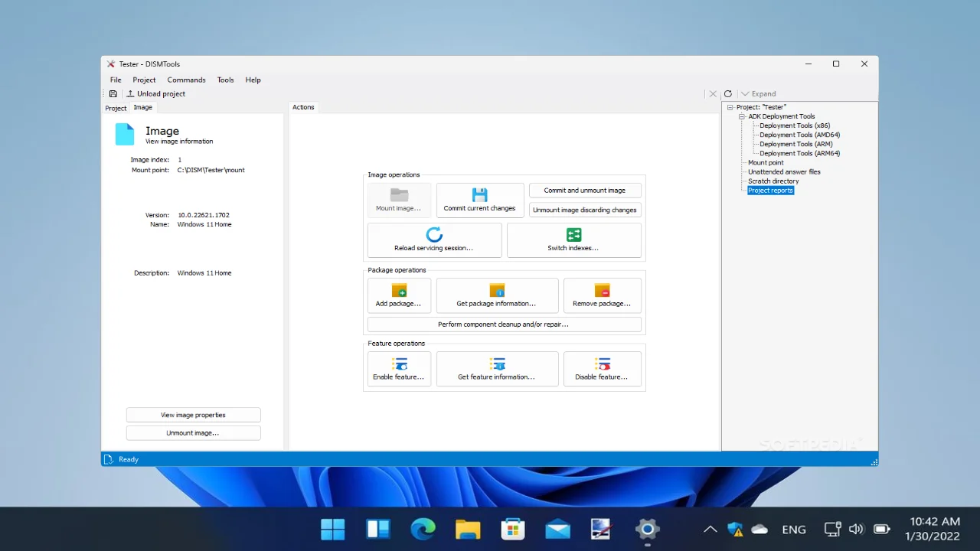The width and height of the screenshot is (980, 551).
Task: Open the Project menu
Action: (144, 80)
